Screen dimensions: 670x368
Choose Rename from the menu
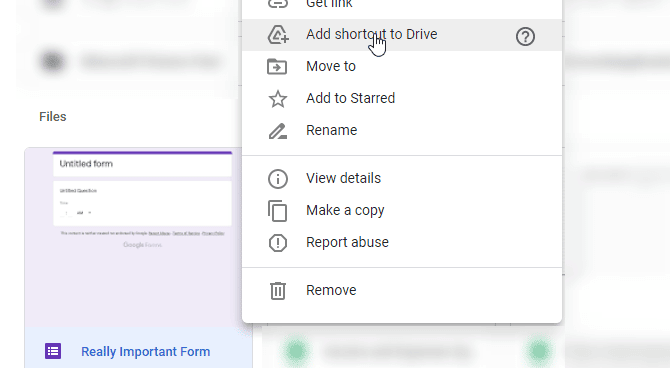402,130
